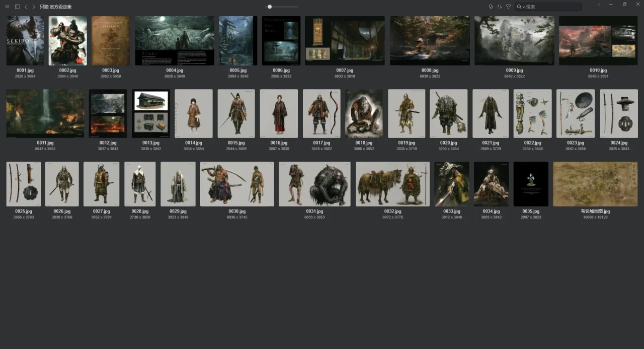The width and height of the screenshot is (644, 349).
Task: Click the thumbnail size slider handle
Action: (270, 7)
